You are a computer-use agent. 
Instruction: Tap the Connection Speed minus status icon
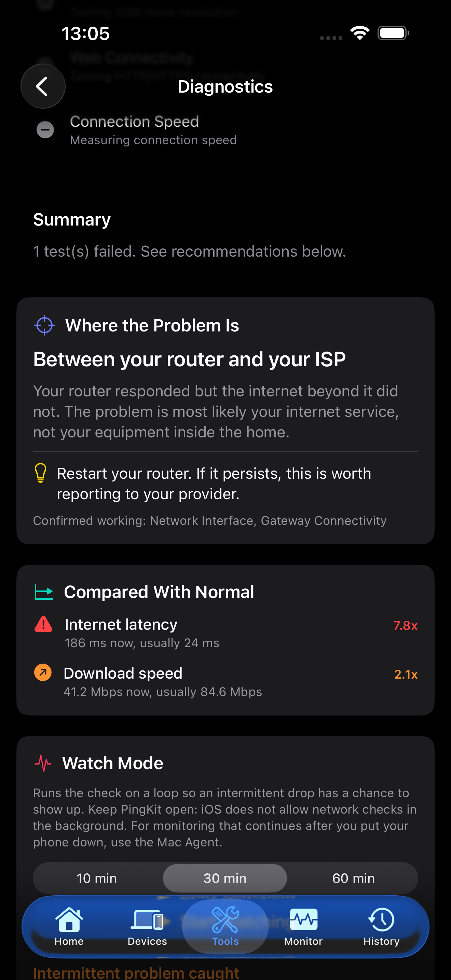[x=45, y=130]
